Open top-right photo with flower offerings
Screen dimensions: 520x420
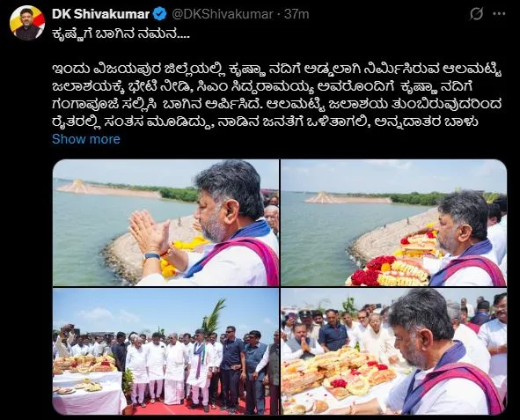pyautogui.click(x=393, y=223)
